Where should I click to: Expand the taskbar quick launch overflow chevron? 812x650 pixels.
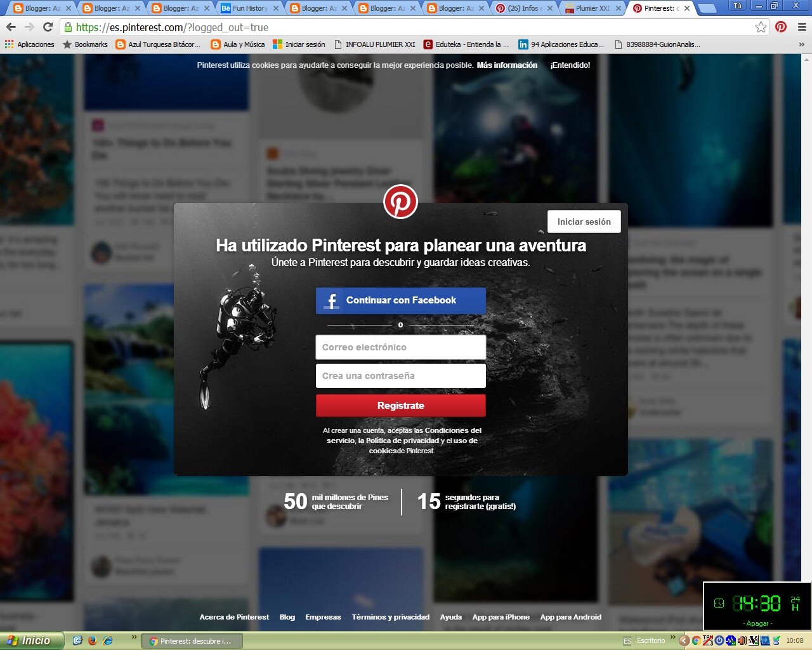134,637
